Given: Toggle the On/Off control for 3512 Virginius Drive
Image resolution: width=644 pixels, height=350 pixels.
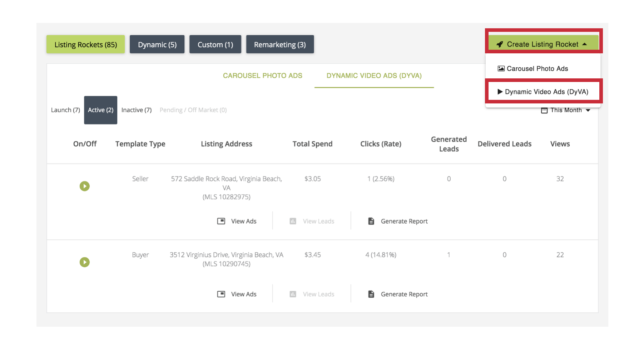Looking at the screenshot, I should click(85, 262).
